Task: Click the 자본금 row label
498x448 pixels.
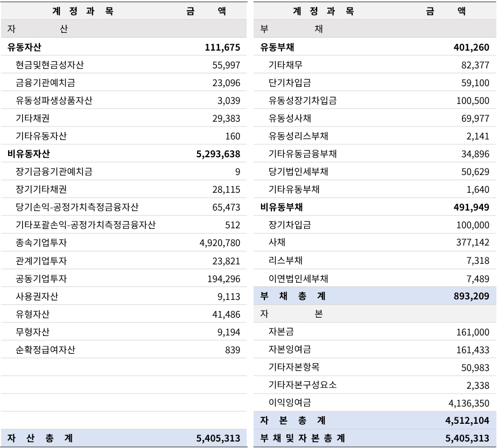Action: click(x=281, y=332)
